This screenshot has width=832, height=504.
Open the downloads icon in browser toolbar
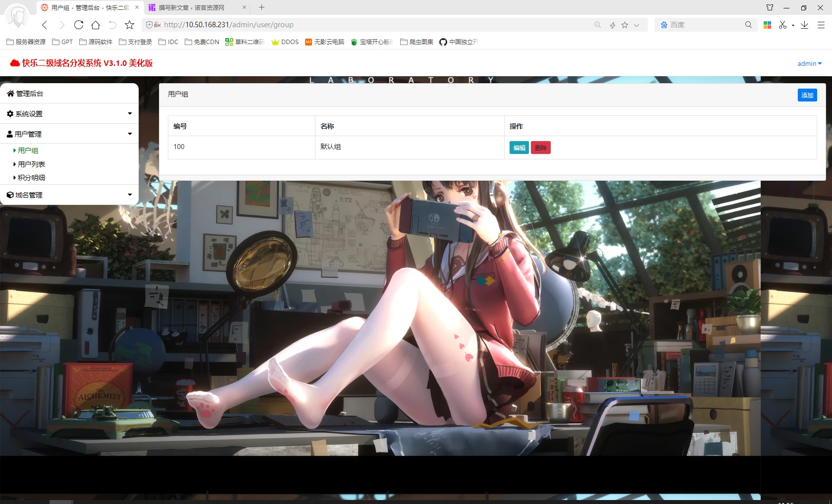(x=804, y=25)
